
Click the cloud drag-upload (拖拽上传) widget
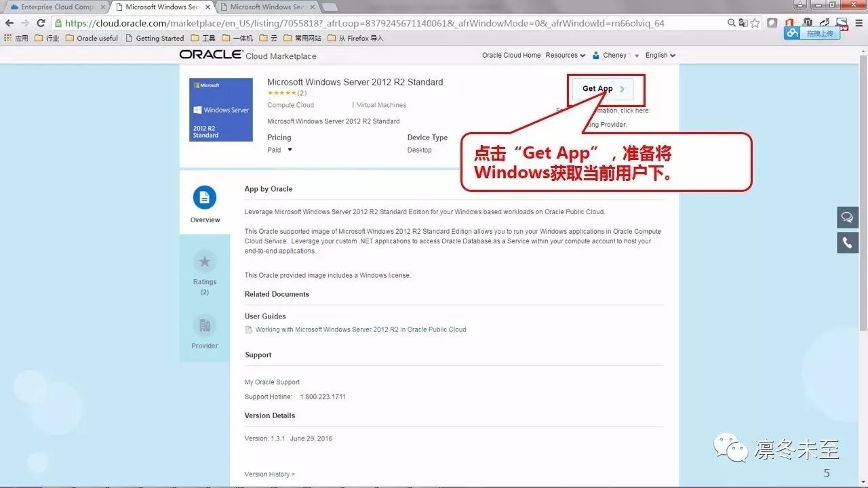pos(812,33)
